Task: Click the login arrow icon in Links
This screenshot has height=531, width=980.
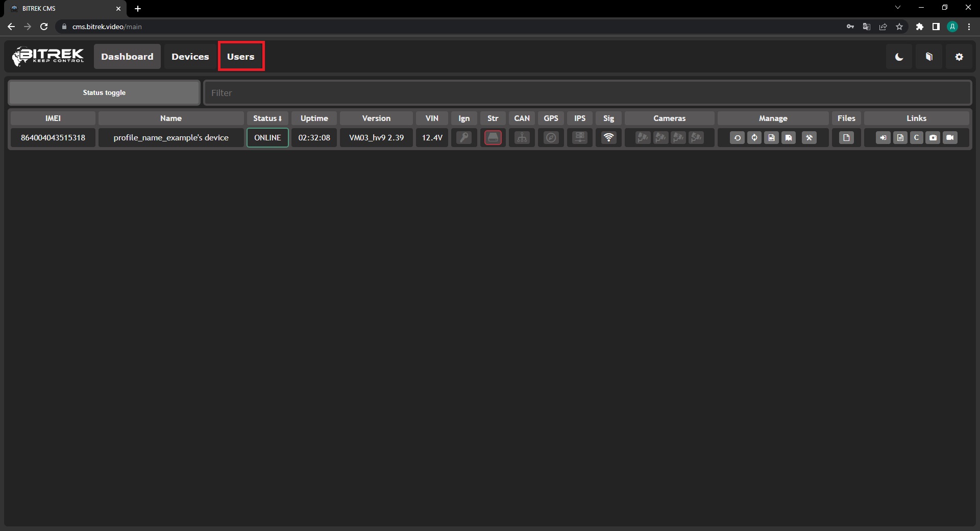Action: click(x=883, y=138)
